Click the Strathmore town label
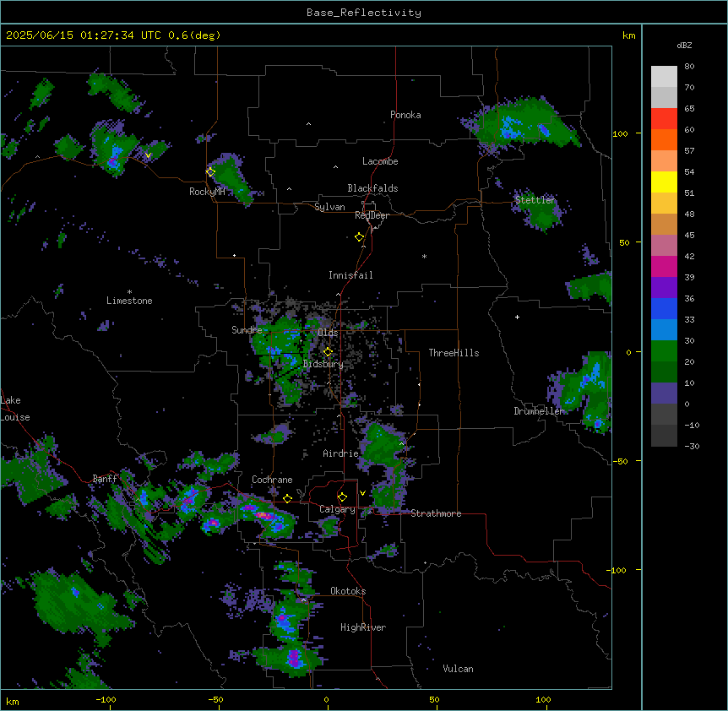This screenshot has height=711, width=728. click(436, 513)
